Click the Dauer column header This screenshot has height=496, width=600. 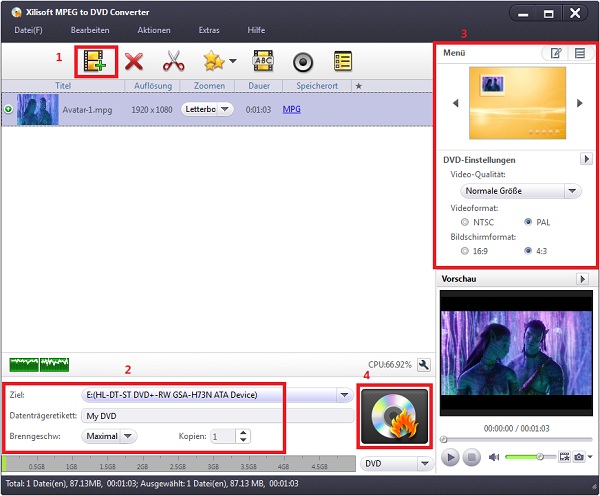[259, 86]
